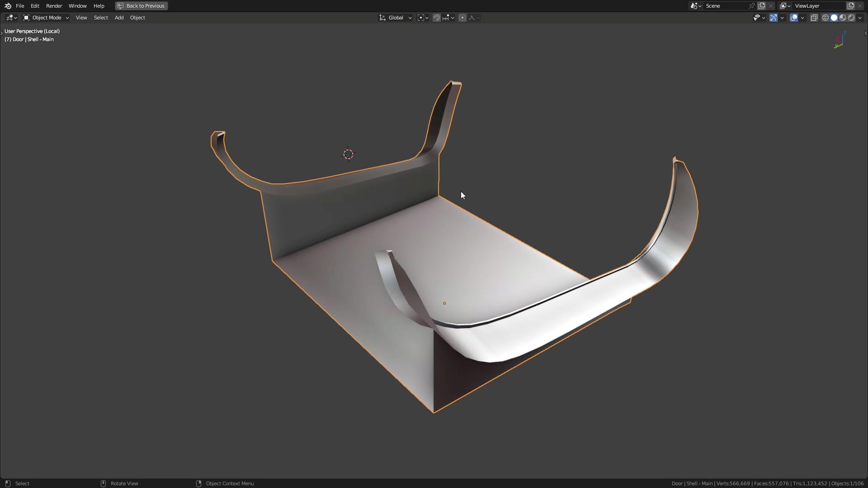Toggle the snap magnet icon
The image size is (868, 488).
coord(437,18)
